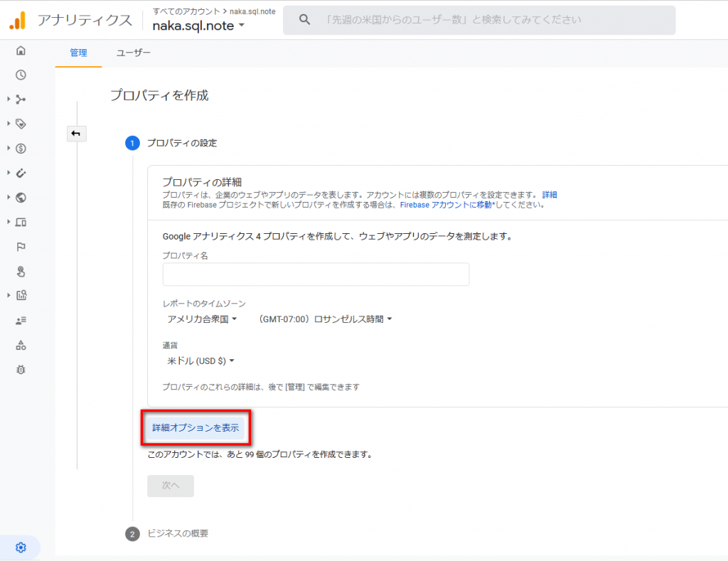Open Admin gear icon at bottom
The width and height of the screenshot is (728, 561).
point(21,547)
